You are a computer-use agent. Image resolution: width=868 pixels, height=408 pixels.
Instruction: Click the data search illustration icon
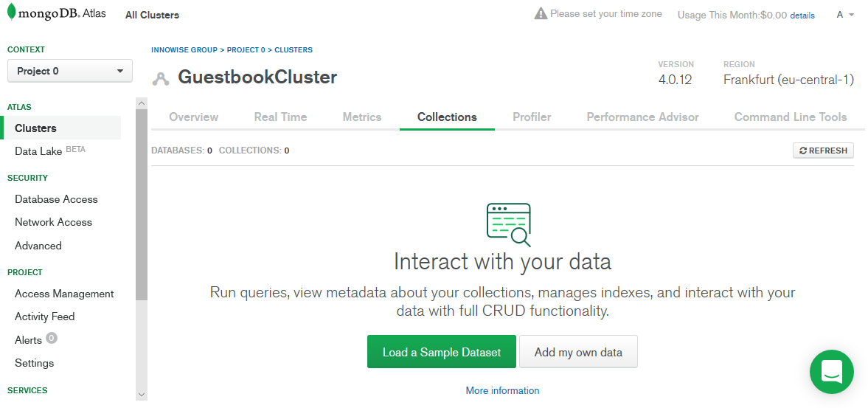(508, 224)
